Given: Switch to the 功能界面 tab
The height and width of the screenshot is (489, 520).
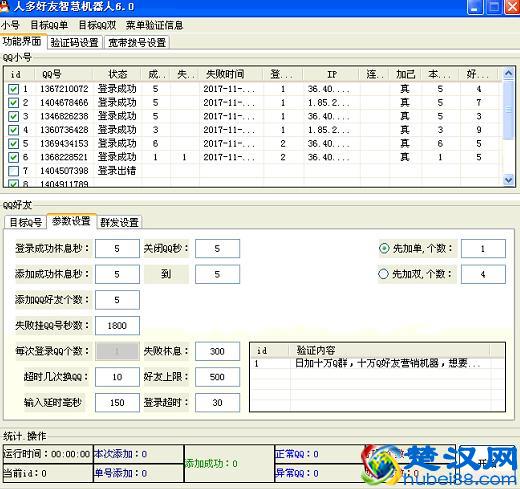Looking at the screenshot, I should (22, 42).
